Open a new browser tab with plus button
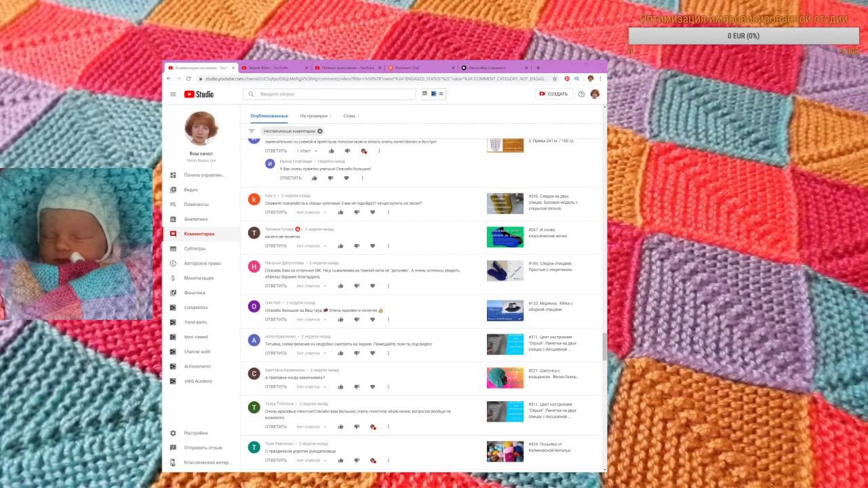 pos(538,68)
